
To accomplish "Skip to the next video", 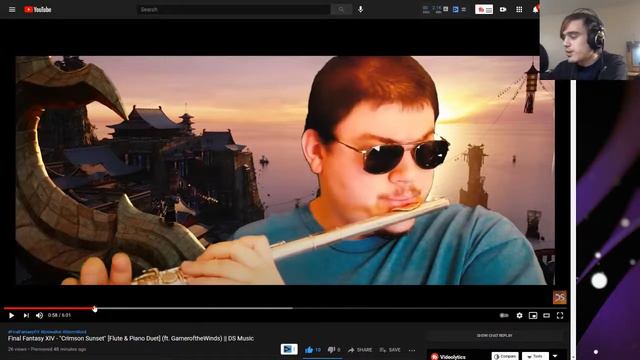I will point(26,316).
